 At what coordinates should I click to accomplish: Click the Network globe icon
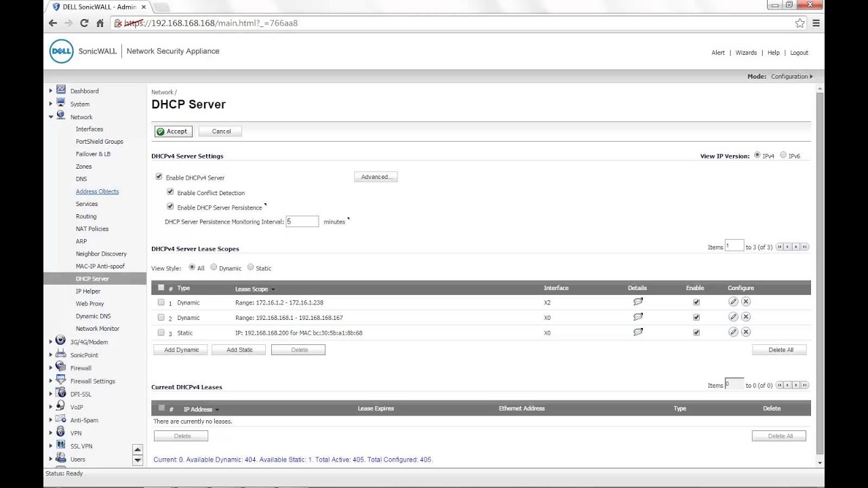61,116
